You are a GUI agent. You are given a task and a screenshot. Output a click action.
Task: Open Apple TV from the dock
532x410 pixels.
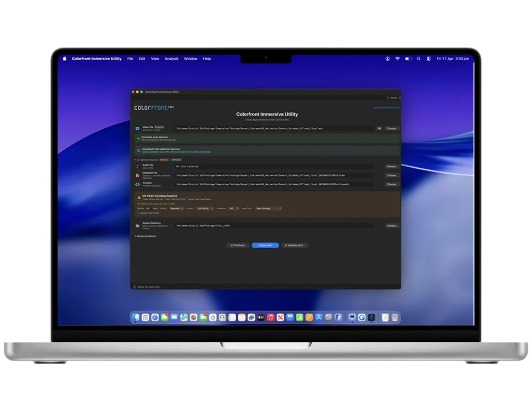(261, 317)
